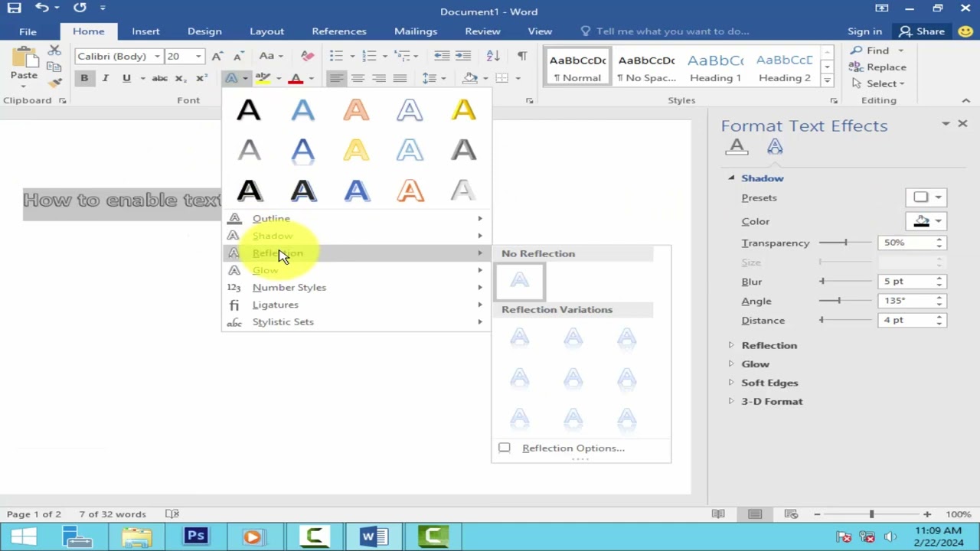Click the bullets list icon
The height and width of the screenshot is (551, 980).
[336, 56]
